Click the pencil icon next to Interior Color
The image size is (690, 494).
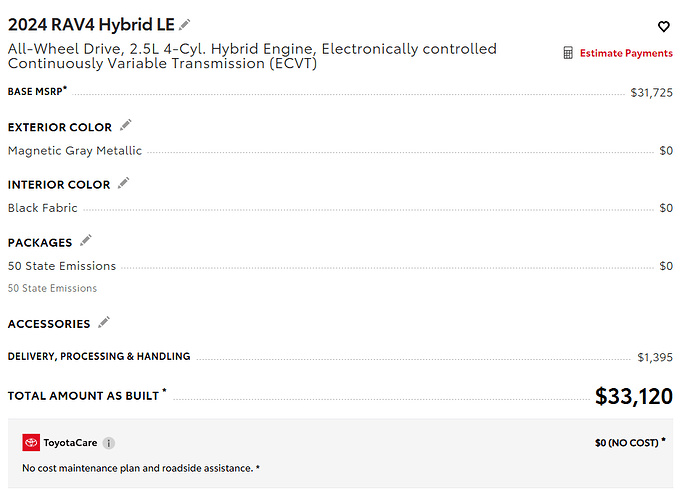(x=124, y=183)
